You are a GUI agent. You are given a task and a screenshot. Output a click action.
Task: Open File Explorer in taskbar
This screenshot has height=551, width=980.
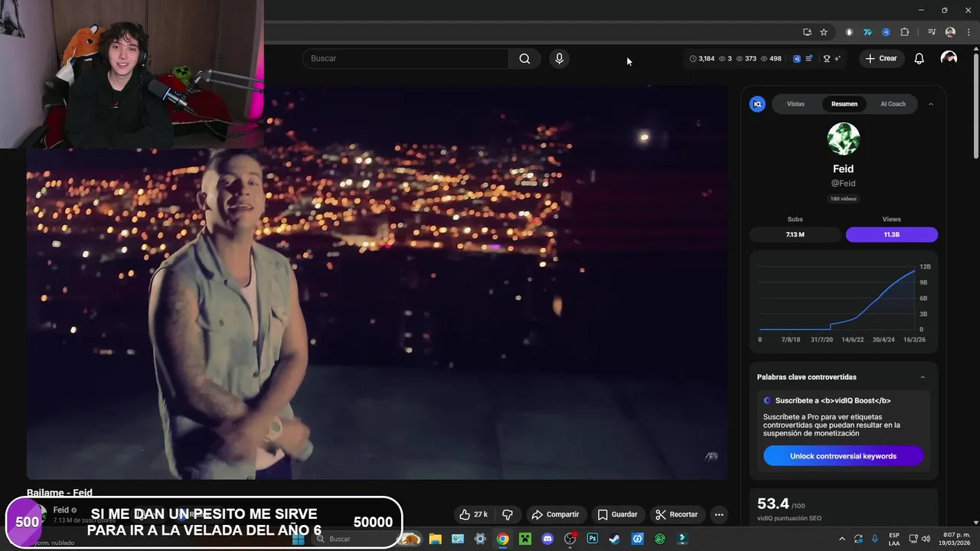435,539
